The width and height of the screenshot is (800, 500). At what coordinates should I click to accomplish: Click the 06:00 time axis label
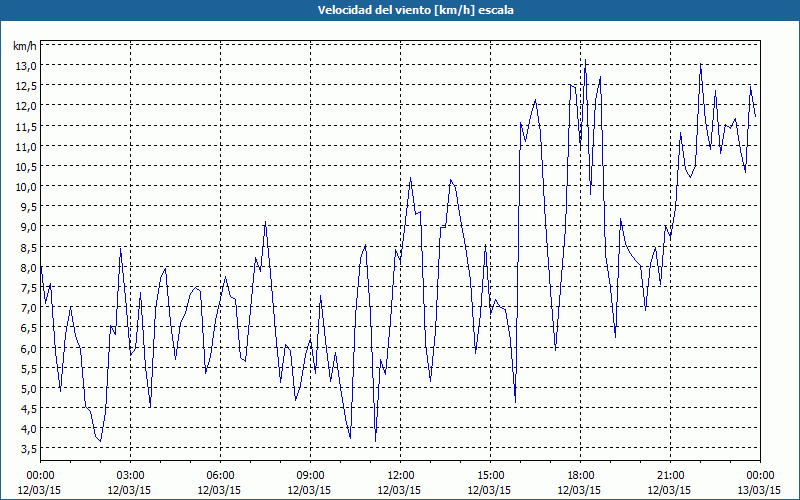click(x=220, y=476)
